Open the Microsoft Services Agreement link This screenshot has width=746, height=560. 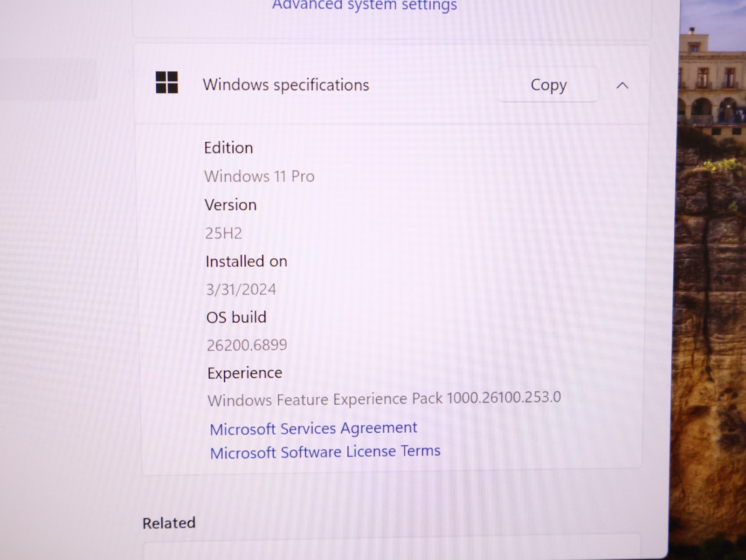313,429
